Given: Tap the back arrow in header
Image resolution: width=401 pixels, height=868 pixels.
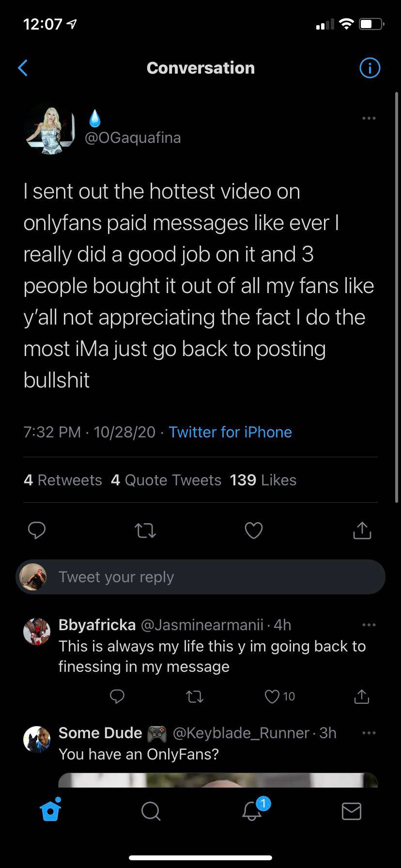Looking at the screenshot, I should (x=22, y=68).
